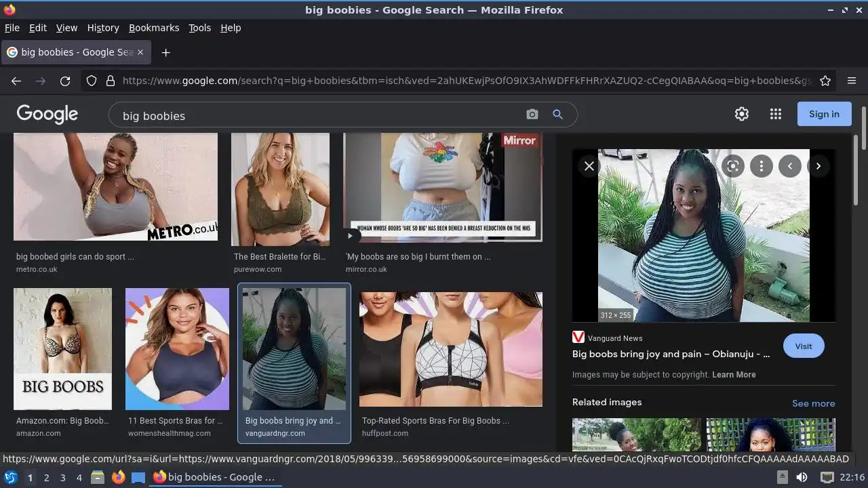Open amazon.com image result
Screen dimensions: 868x488
(x=62, y=349)
